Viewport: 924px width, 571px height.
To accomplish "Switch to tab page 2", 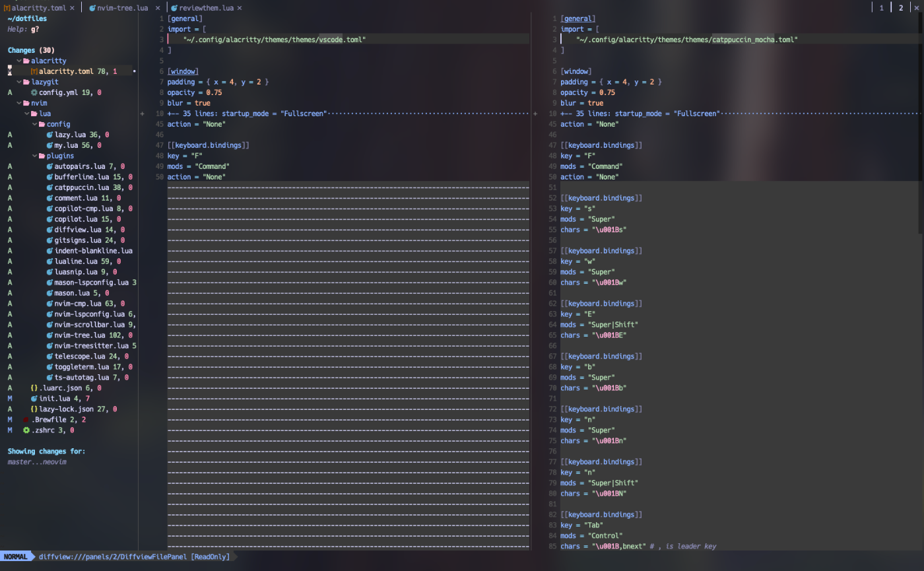I will coord(900,8).
